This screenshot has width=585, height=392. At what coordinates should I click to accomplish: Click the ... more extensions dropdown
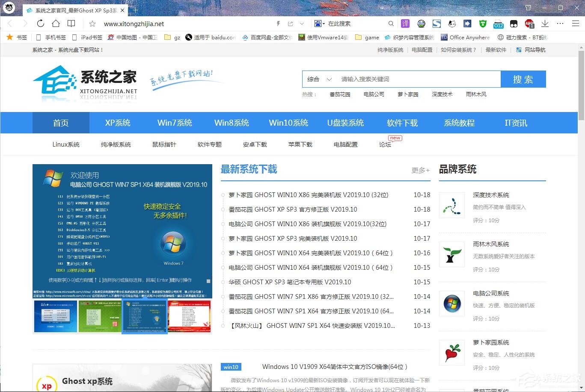pyautogui.click(x=560, y=24)
